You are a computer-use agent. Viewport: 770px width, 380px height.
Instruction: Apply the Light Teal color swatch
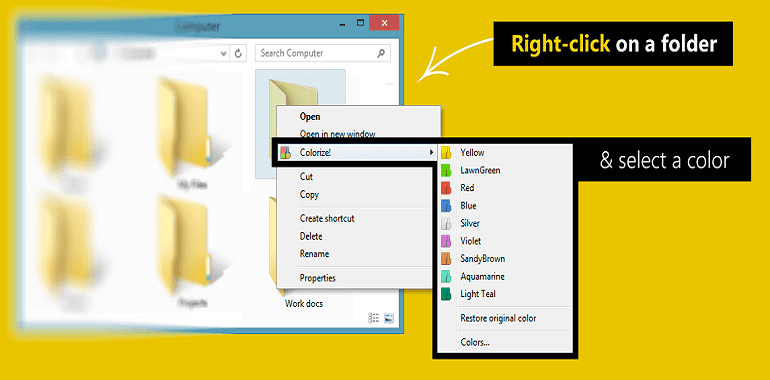(446, 294)
